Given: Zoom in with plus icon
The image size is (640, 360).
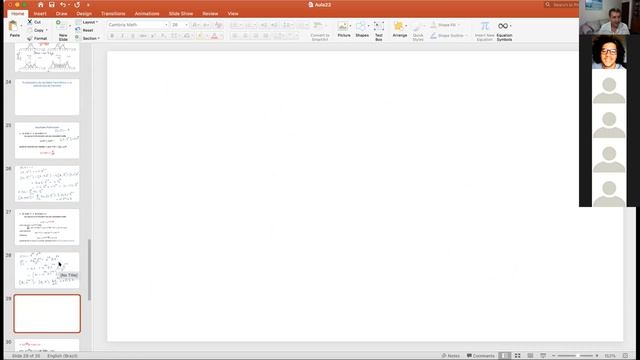Looking at the screenshot, I should pyautogui.click(x=597, y=356).
